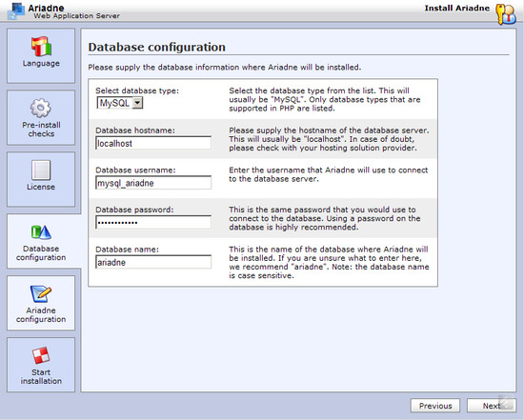Click the Database hostname input field
524x420 pixels.
click(153, 143)
